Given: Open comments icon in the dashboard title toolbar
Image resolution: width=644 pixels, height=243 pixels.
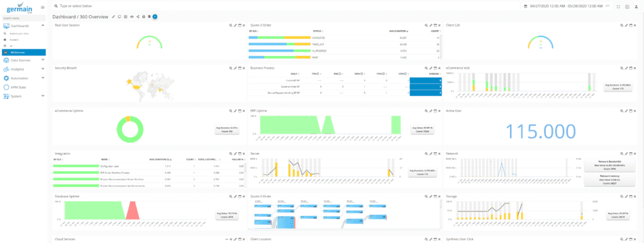Looking at the screenshot, I should pos(119,17).
